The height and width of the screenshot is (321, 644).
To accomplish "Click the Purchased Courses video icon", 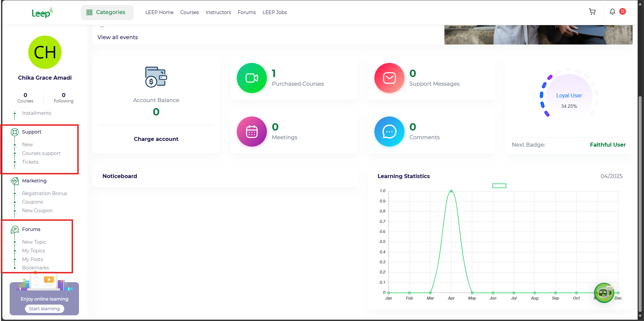I will [x=252, y=78].
